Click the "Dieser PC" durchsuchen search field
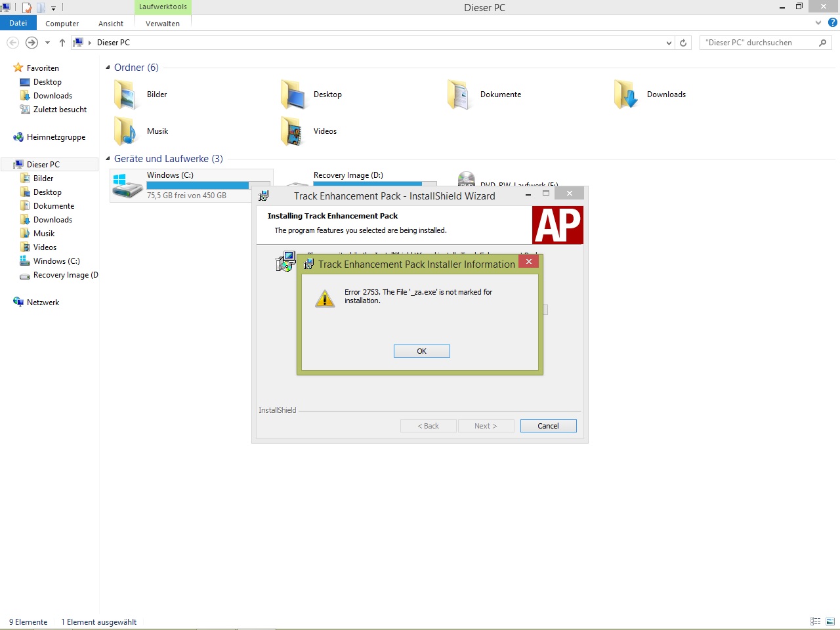The width and height of the screenshot is (840, 630). coord(758,43)
